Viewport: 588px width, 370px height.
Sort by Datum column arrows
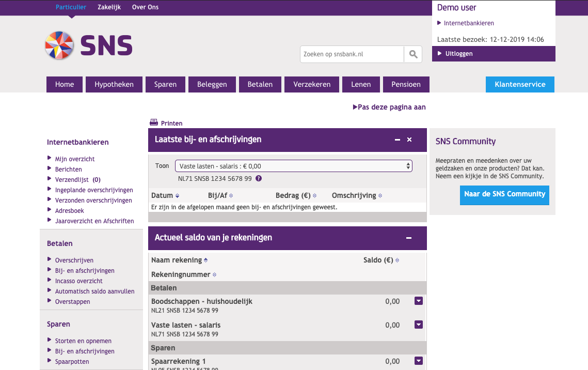click(178, 195)
